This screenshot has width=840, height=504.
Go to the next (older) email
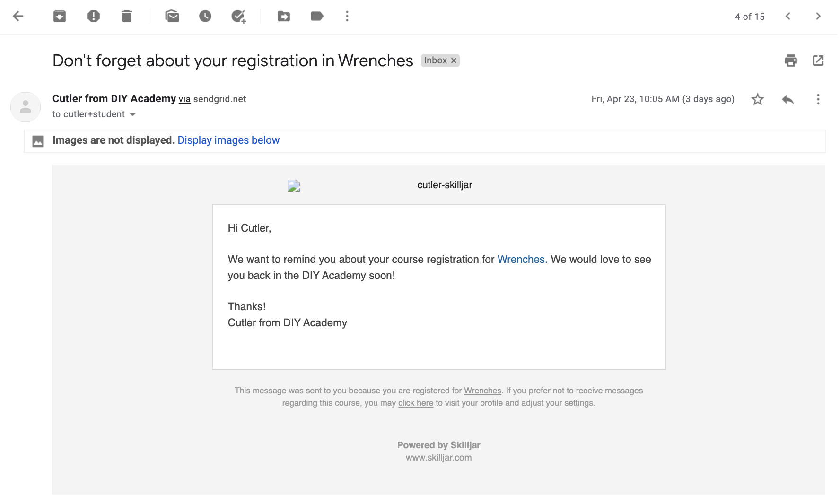pyautogui.click(x=818, y=17)
